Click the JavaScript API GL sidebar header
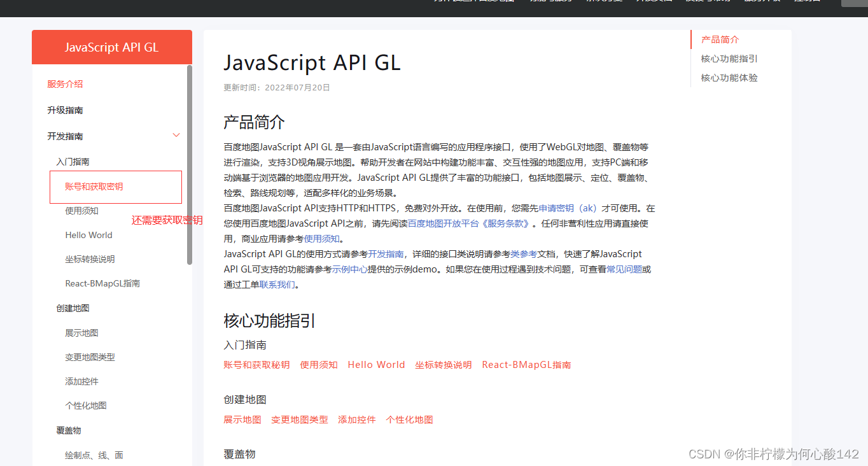The width and height of the screenshot is (868, 466). 111,46
